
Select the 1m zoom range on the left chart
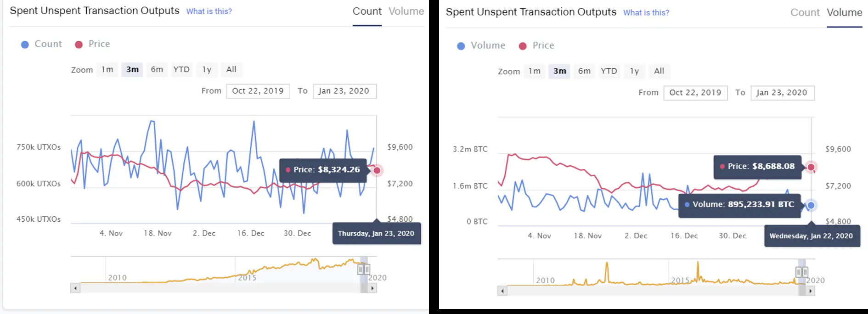coord(107,69)
